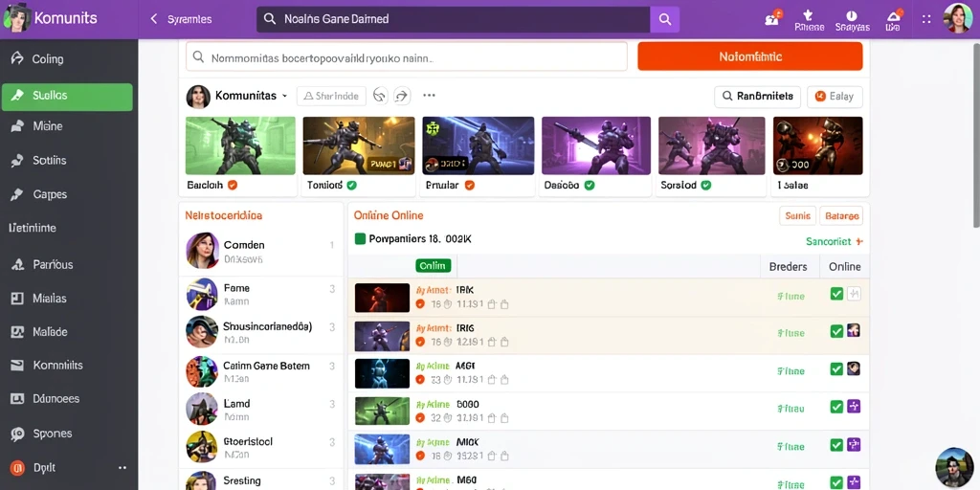Click the Sharindde button
980x490 pixels.
[331, 97]
